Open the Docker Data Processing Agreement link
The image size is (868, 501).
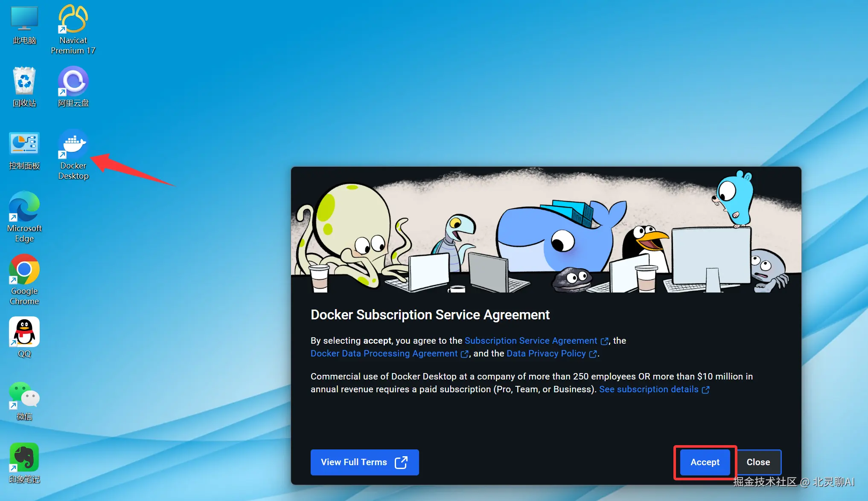click(x=384, y=353)
